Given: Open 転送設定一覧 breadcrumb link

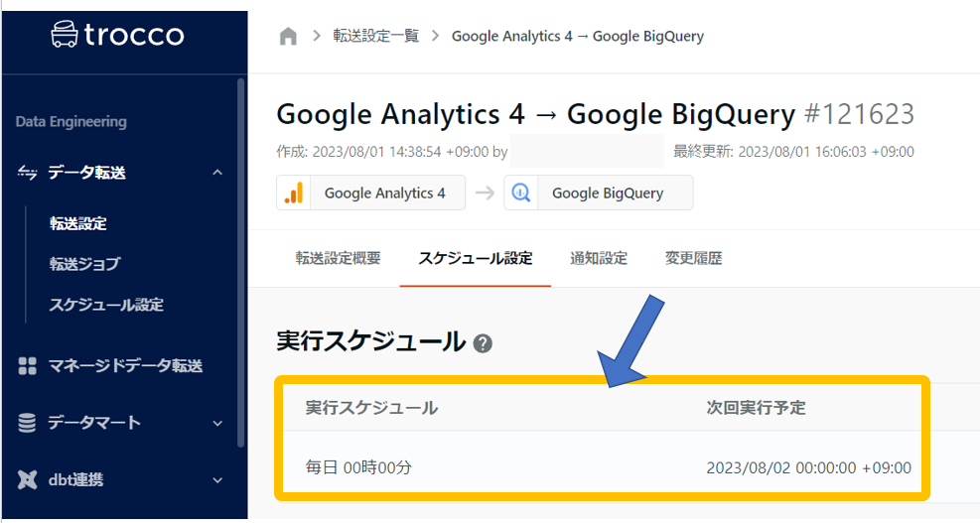Looking at the screenshot, I should pos(375,37).
